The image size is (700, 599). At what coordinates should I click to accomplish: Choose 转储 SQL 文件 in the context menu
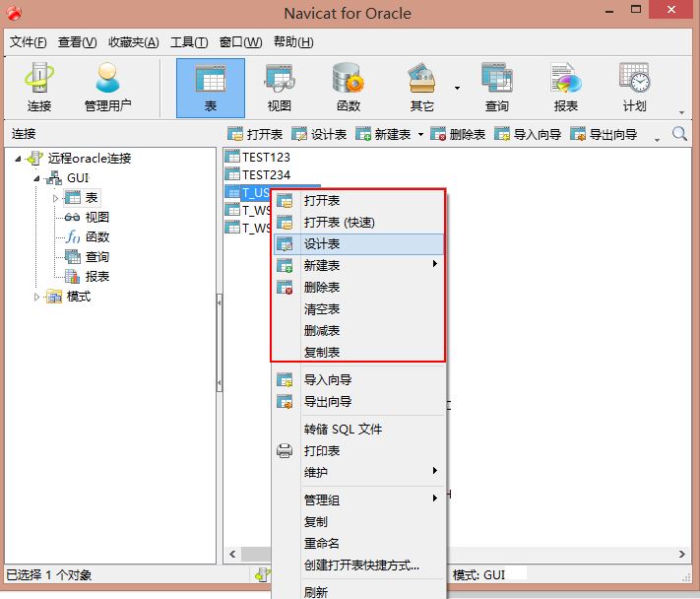358,430
